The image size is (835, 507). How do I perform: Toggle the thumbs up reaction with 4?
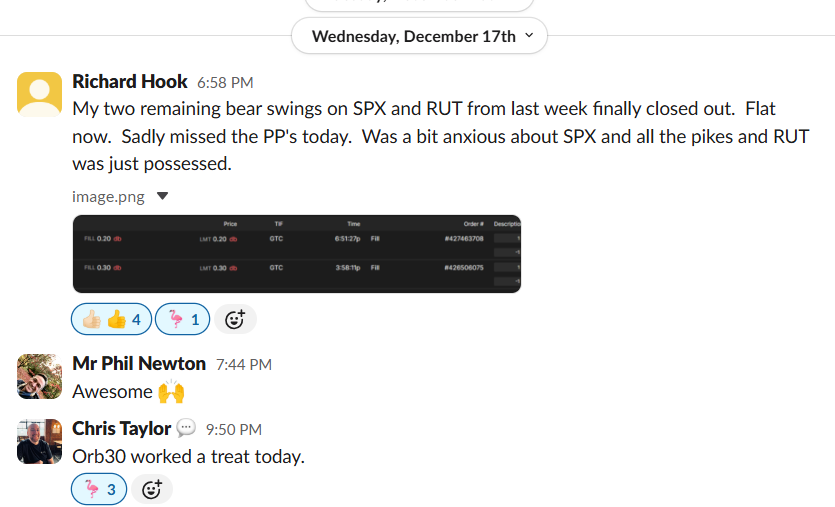click(x=111, y=320)
